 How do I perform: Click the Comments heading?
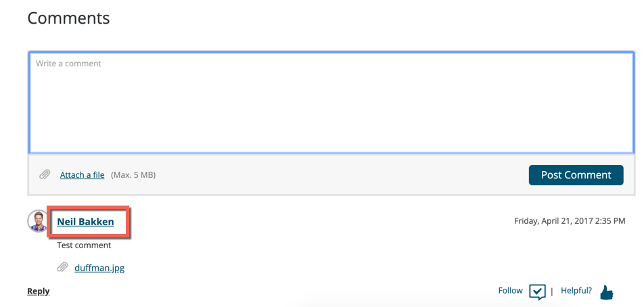coord(68,18)
